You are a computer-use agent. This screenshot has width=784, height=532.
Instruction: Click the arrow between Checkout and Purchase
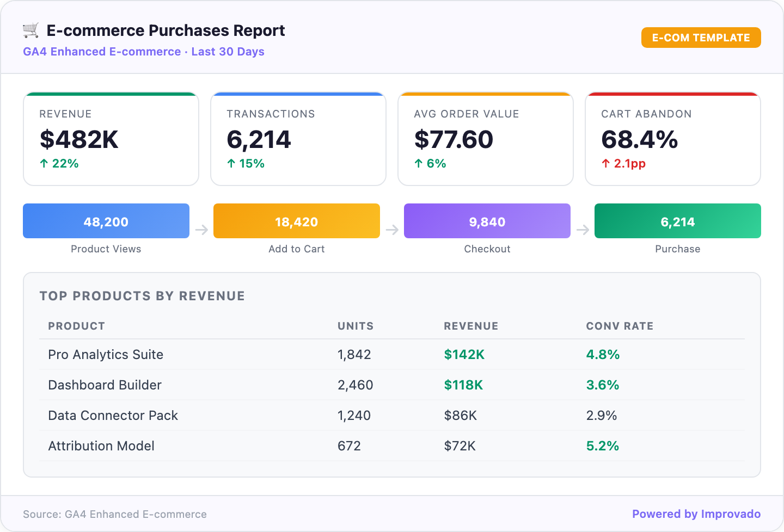coord(583,230)
